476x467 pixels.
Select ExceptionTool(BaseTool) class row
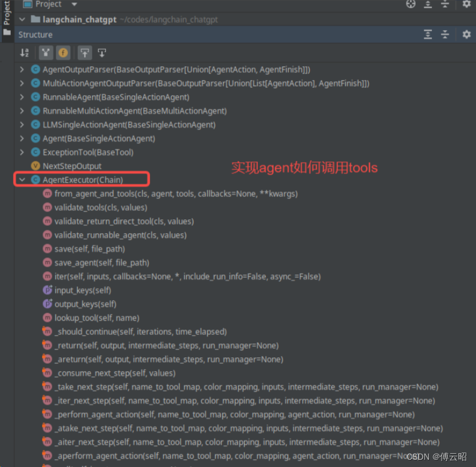pyautogui.click(x=88, y=152)
